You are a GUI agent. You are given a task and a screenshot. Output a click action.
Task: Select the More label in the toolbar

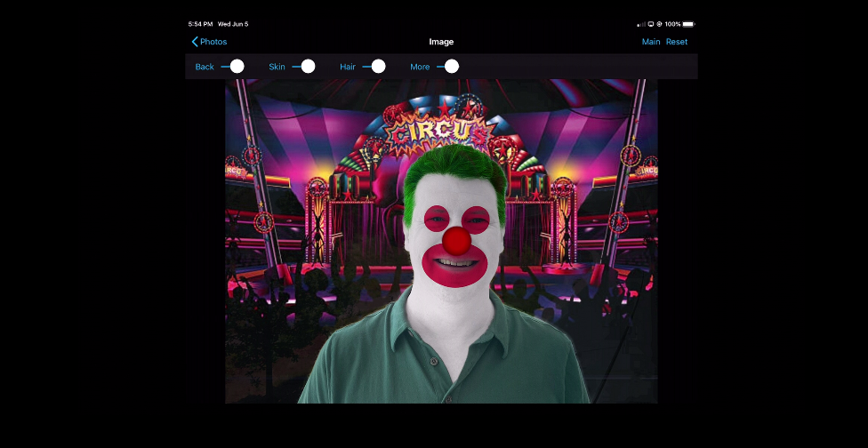pyautogui.click(x=420, y=67)
